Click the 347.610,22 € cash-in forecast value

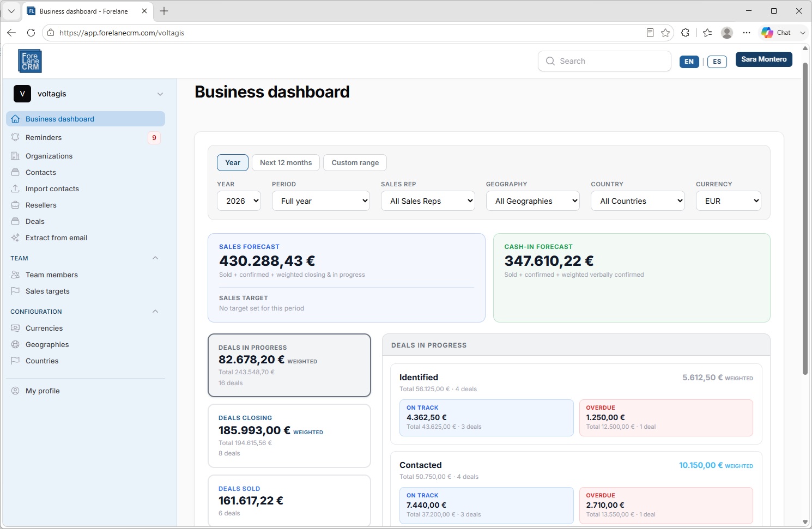[549, 261]
